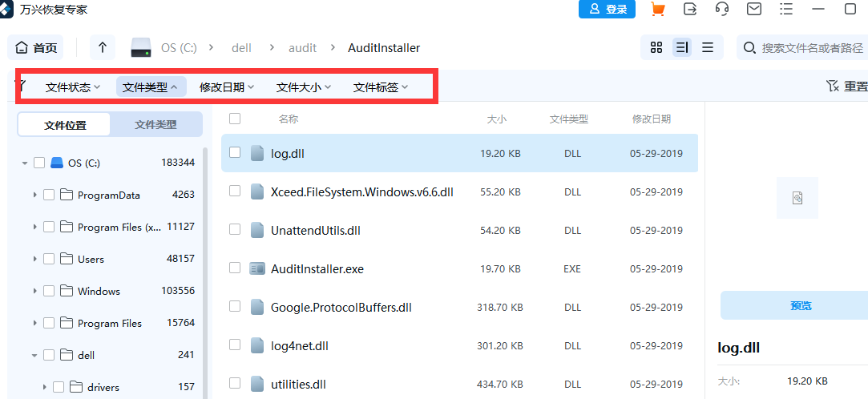Check the box for log.dll
The image size is (868, 399).
tap(235, 152)
